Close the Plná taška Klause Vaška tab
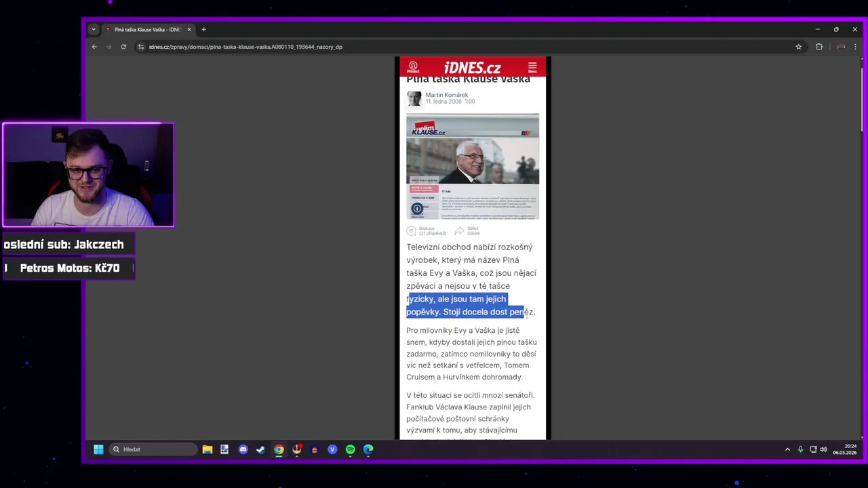The width and height of the screenshot is (868, 488). (189, 29)
